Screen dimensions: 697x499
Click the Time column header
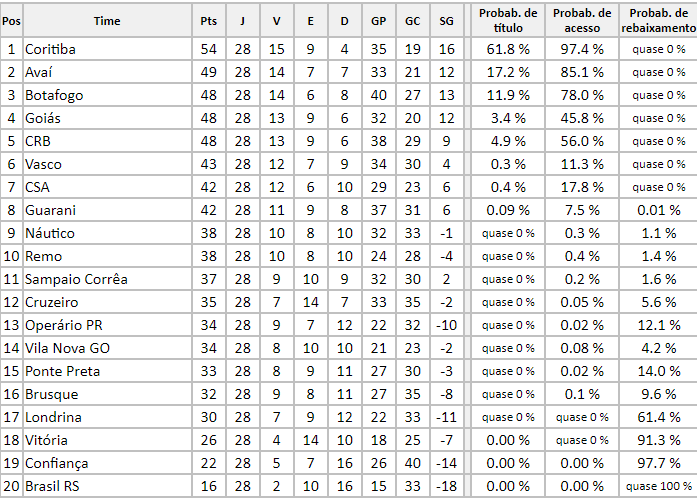[107, 20]
